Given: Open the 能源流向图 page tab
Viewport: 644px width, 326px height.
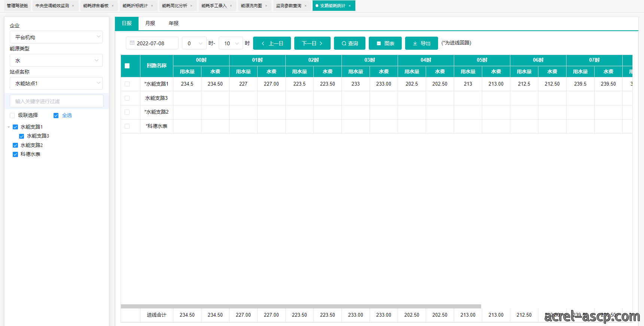Looking at the screenshot, I should point(252,6).
